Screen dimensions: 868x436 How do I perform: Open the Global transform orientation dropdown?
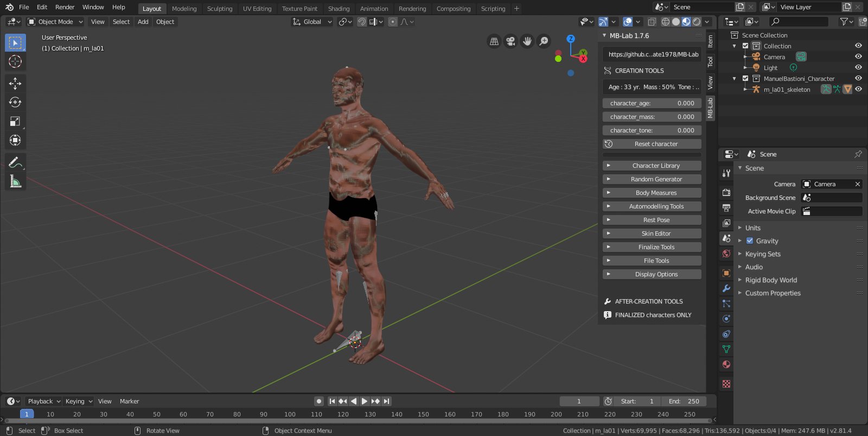[x=312, y=22]
